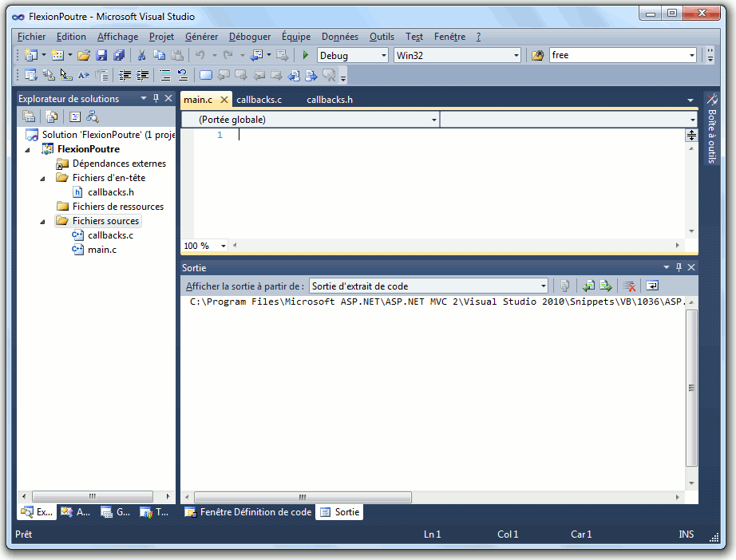The width and height of the screenshot is (736, 560).
Task: Toggle auto-hide pin on Explorateur de solutions
Action: 156,98
